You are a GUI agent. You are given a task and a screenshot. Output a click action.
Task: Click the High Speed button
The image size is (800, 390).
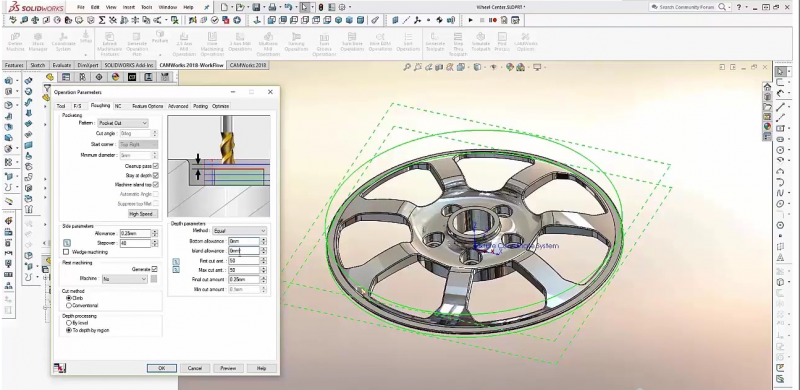[x=142, y=214]
